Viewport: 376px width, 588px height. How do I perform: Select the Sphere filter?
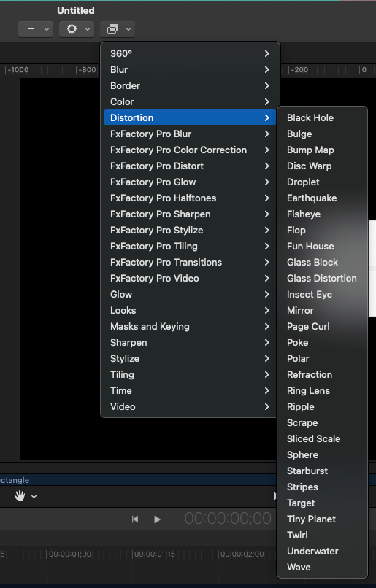coord(322,455)
